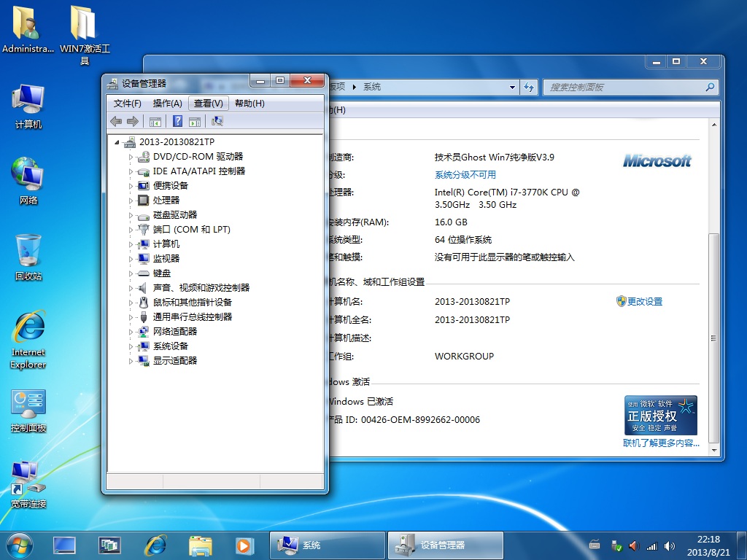Viewport: 747px width, 560px height.
Task: Select the 宽带连接 desktop shortcut
Action: [28, 484]
